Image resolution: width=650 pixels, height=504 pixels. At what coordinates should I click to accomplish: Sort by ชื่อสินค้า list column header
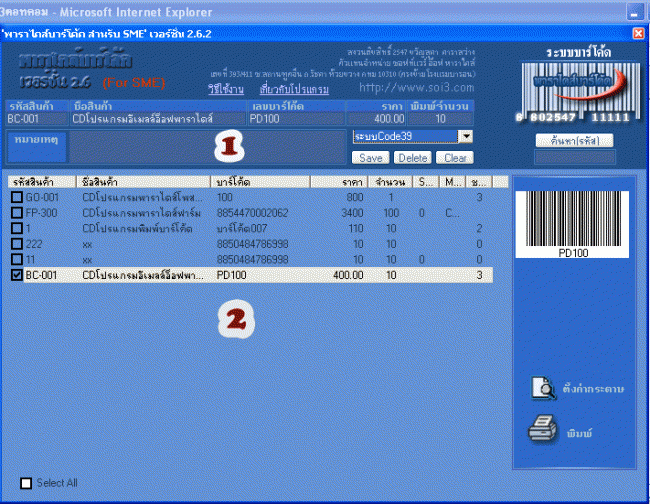[x=143, y=182]
